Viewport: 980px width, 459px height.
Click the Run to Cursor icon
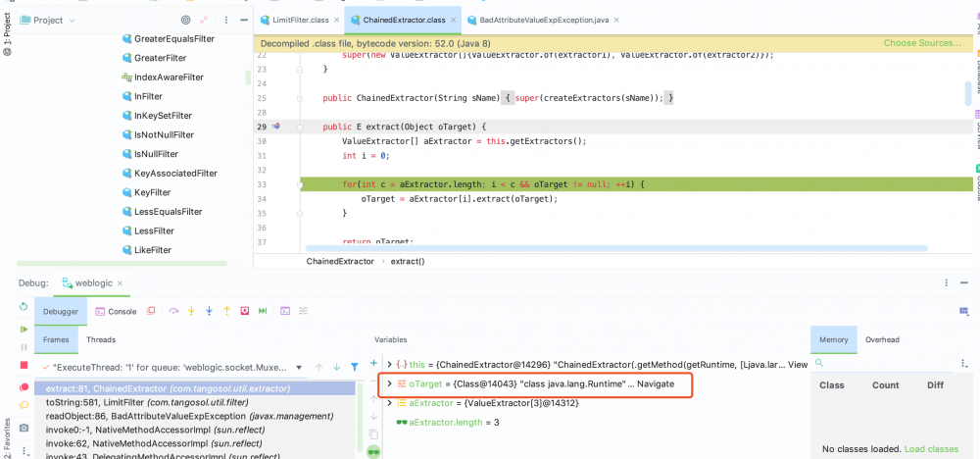[263, 311]
